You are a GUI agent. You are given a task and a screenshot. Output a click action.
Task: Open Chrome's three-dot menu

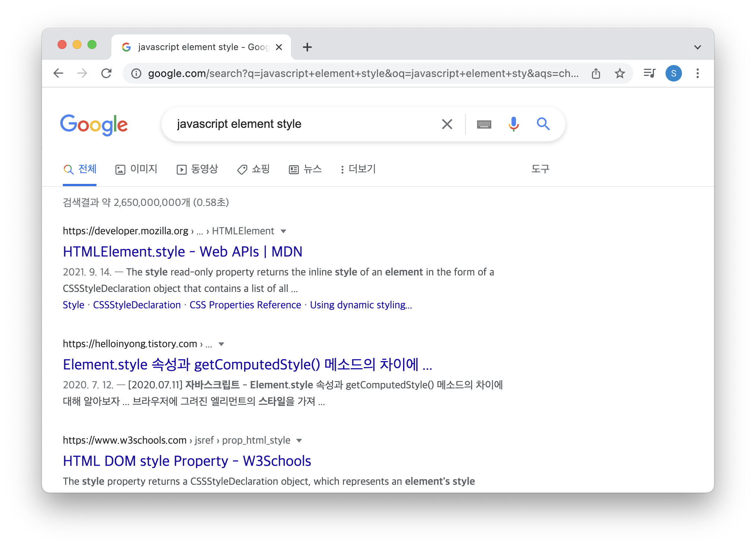point(697,73)
